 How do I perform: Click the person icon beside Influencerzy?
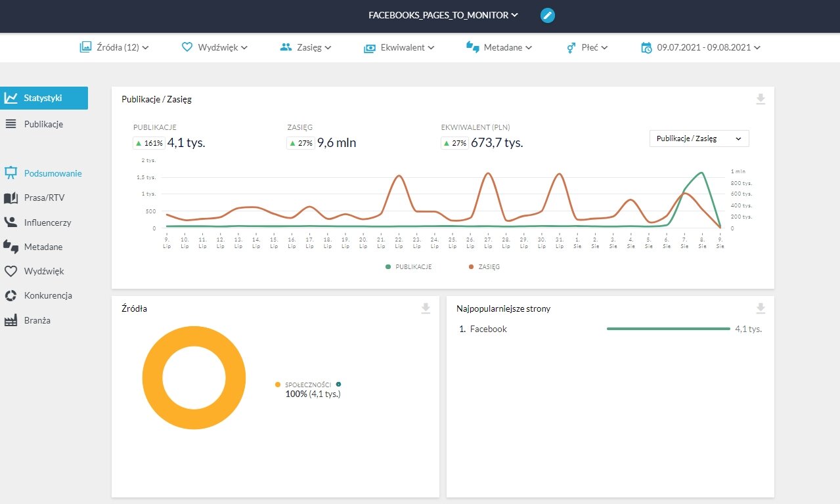tap(11, 222)
